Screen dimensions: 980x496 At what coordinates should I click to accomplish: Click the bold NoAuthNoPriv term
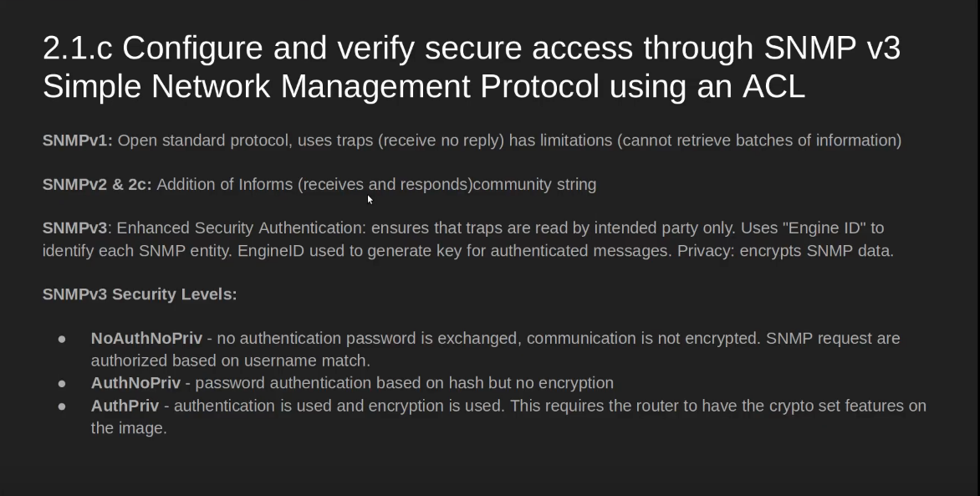(146, 339)
